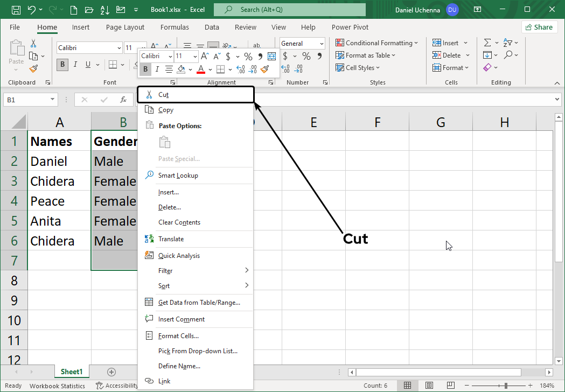The height and width of the screenshot is (392, 565).
Task: Switch to the Power Pivot ribbon tab
Action: (x=350, y=27)
